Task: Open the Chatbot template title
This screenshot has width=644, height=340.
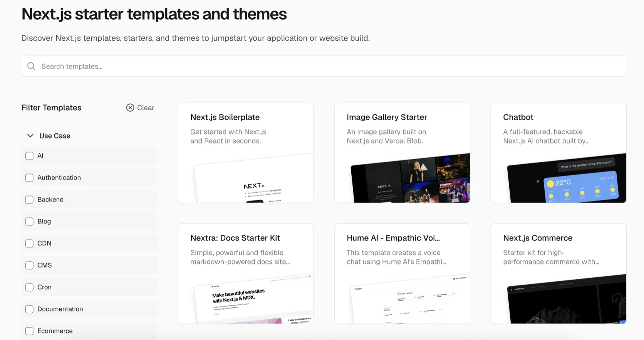Action: click(x=518, y=117)
